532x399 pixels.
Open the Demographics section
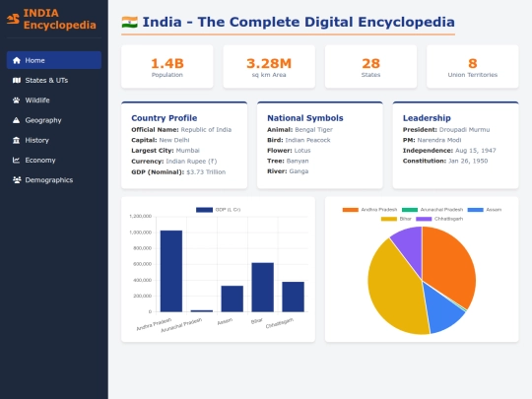click(54, 180)
